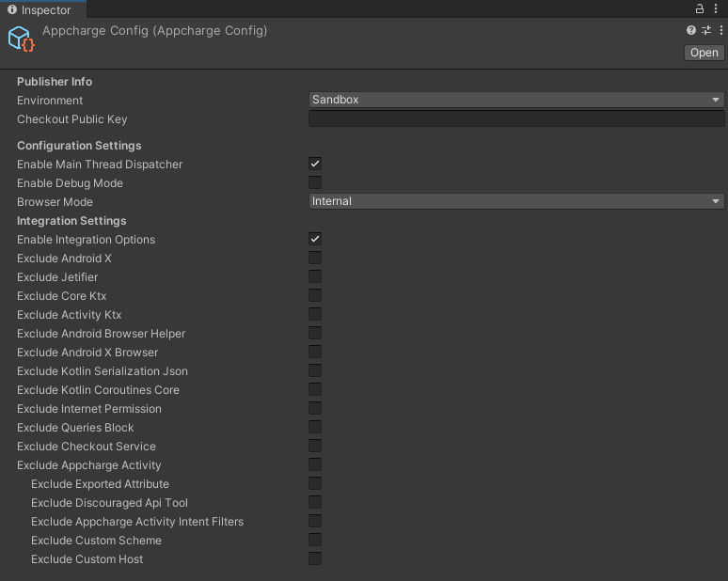Check Exclude Android X
This screenshot has height=581, width=728.
click(315, 258)
